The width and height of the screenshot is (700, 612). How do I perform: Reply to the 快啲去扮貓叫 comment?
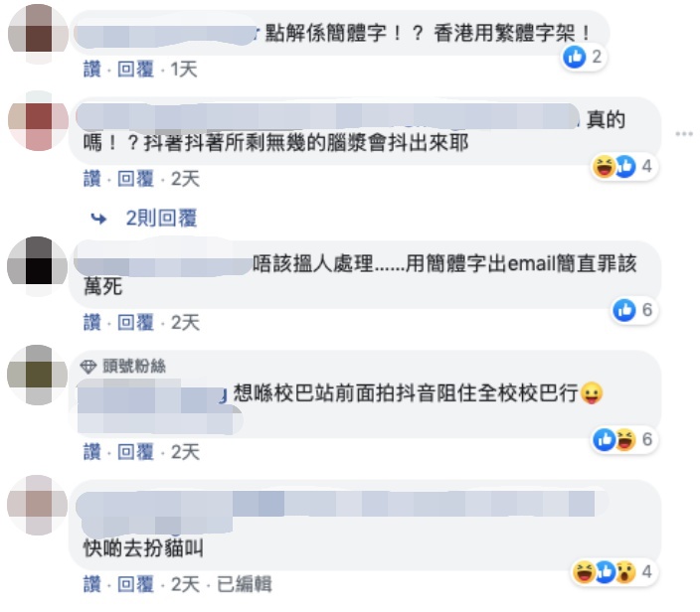pyautogui.click(x=135, y=584)
